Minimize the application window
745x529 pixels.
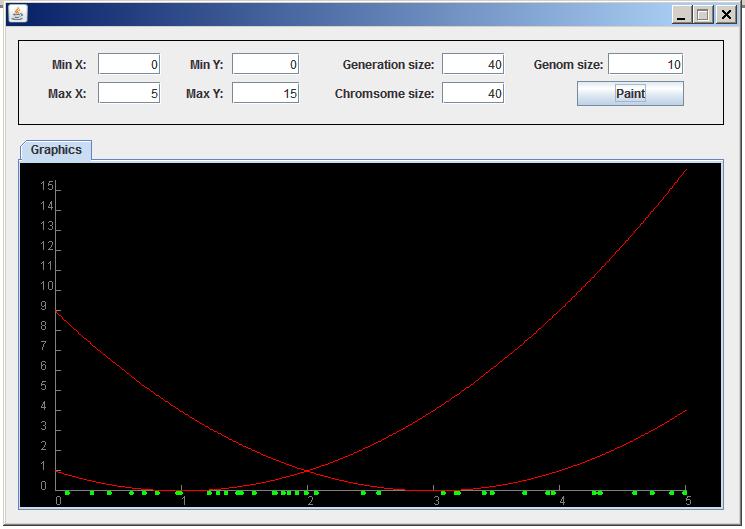(x=682, y=14)
